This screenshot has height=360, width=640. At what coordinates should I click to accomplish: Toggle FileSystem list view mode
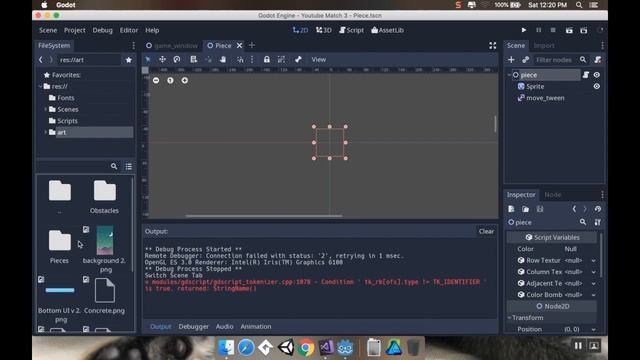pos(129,167)
